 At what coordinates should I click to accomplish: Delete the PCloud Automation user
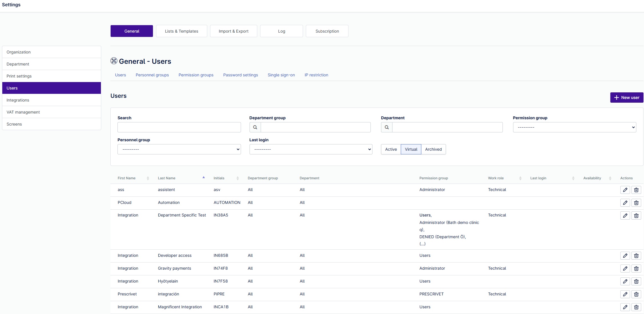coord(636,203)
